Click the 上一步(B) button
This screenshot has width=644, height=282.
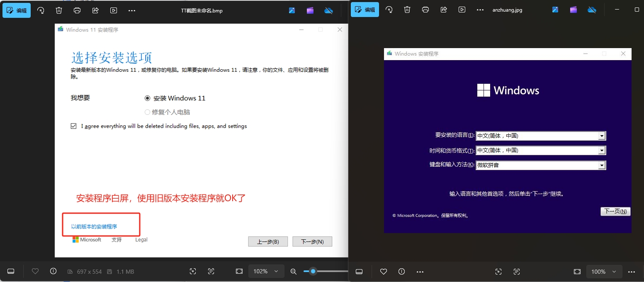(x=268, y=241)
